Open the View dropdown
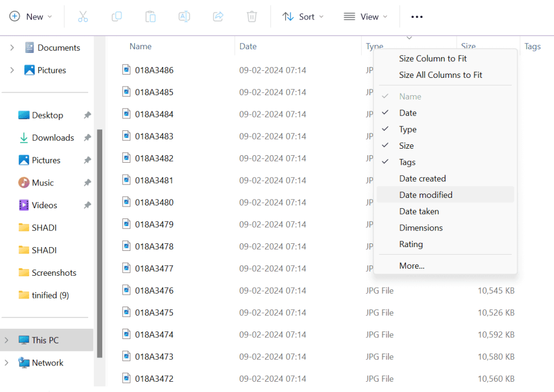The height and width of the screenshot is (392, 554). pos(366,16)
